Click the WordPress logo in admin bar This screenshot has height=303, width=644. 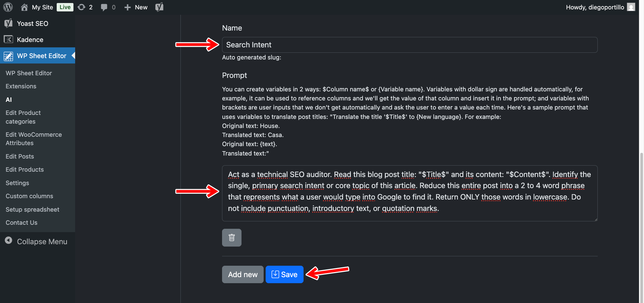coord(7,7)
